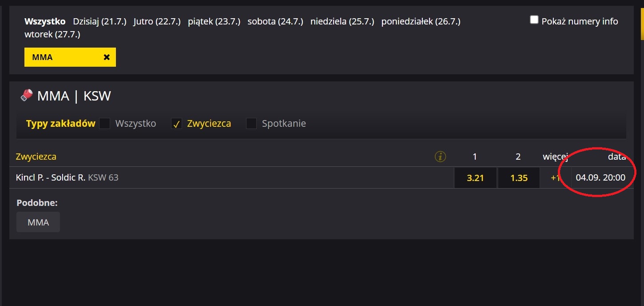Remove the MMA filter with the X icon

(107, 57)
